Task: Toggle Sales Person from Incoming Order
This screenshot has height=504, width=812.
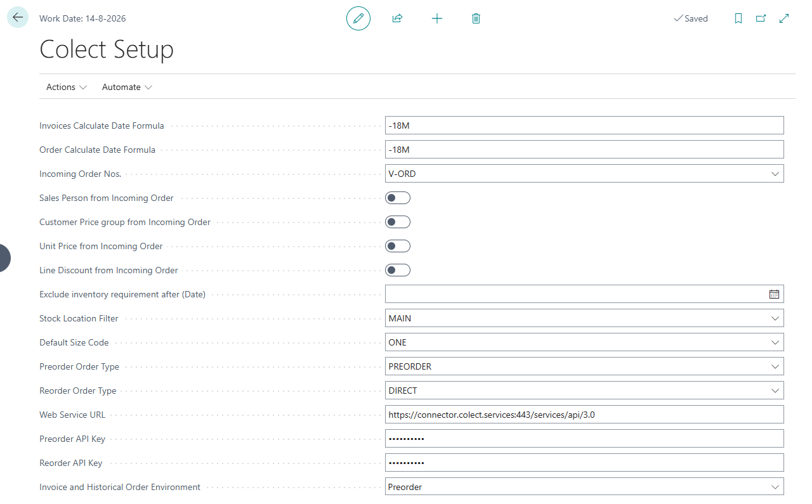Action: (x=398, y=198)
